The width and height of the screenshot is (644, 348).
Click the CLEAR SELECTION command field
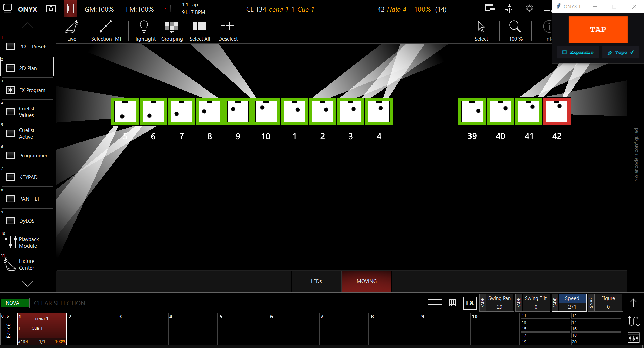227,303
